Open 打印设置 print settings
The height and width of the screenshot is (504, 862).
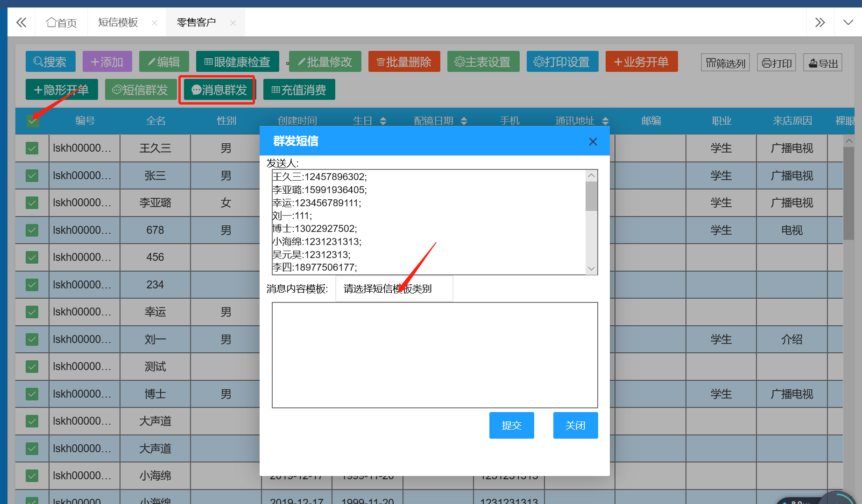[x=563, y=62]
